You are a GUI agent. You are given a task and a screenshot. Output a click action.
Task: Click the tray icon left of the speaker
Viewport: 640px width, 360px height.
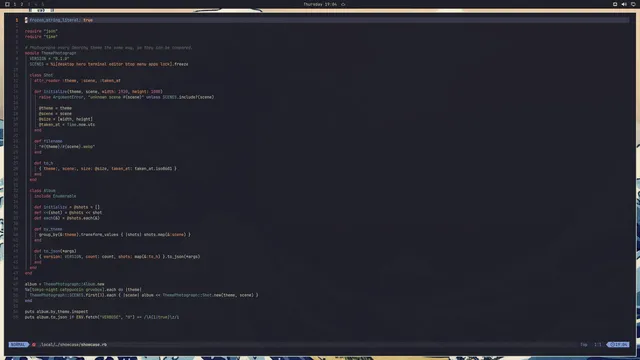tap(615, 4)
